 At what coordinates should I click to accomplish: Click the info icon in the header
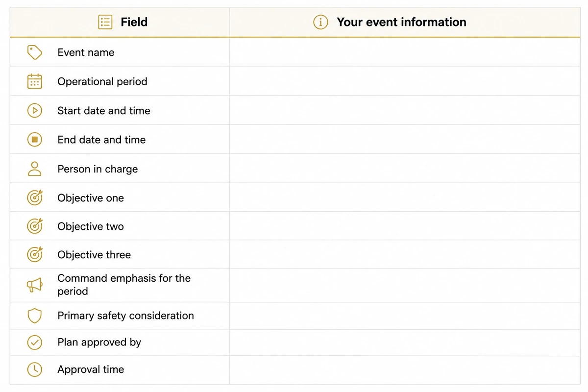320,22
